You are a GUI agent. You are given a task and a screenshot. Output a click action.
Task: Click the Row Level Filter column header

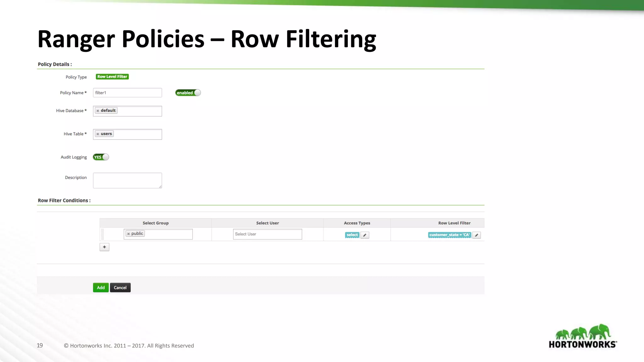click(x=454, y=223)
